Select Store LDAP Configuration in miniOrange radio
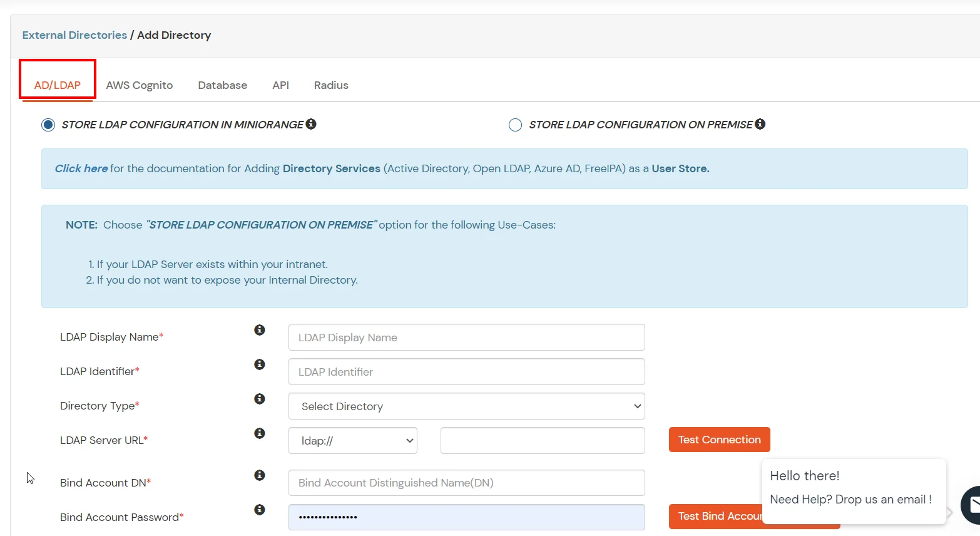This screenshot has height=536, width=980. coord(48,125)
